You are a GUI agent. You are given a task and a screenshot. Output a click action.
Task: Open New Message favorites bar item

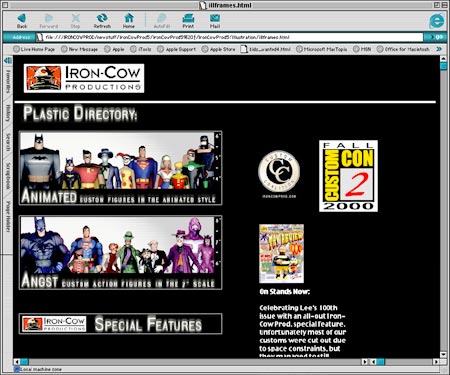(x=79, y=49)
